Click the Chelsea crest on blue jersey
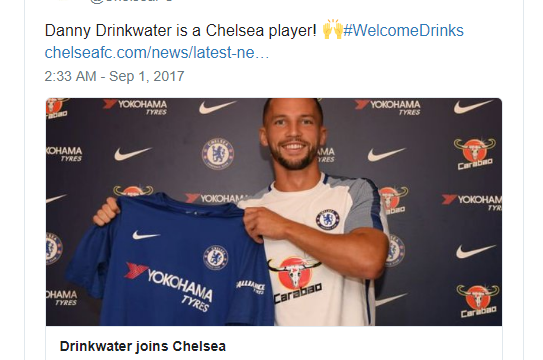The image size is (543, 360). click(x=216, y=258)
